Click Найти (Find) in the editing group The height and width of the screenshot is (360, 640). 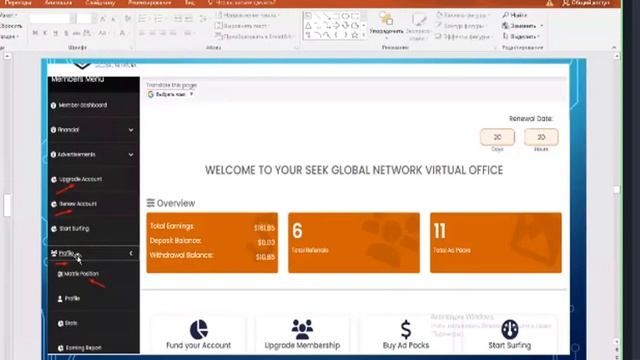coord(515,15)
